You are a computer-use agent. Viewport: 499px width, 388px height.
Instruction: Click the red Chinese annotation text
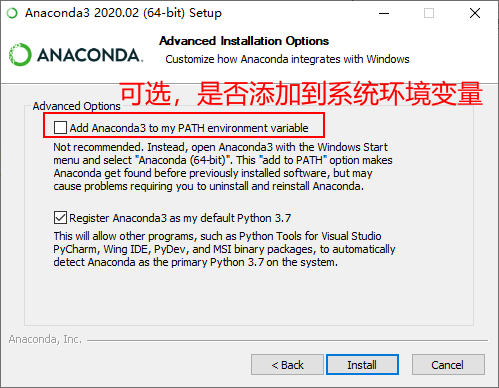(302, 94)
